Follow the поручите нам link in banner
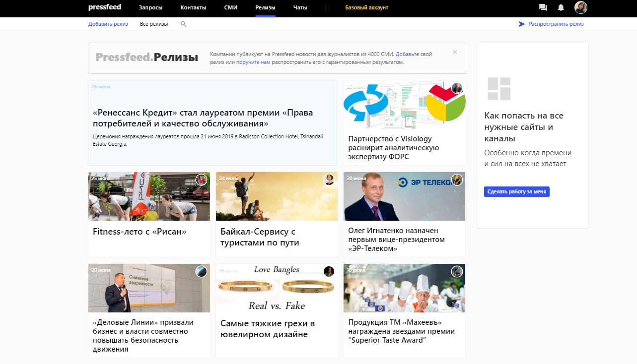637x364 pixels. click(x=253, y=62)
